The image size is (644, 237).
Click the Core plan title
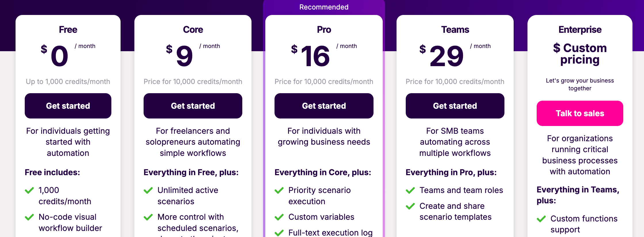click(193, 30)
